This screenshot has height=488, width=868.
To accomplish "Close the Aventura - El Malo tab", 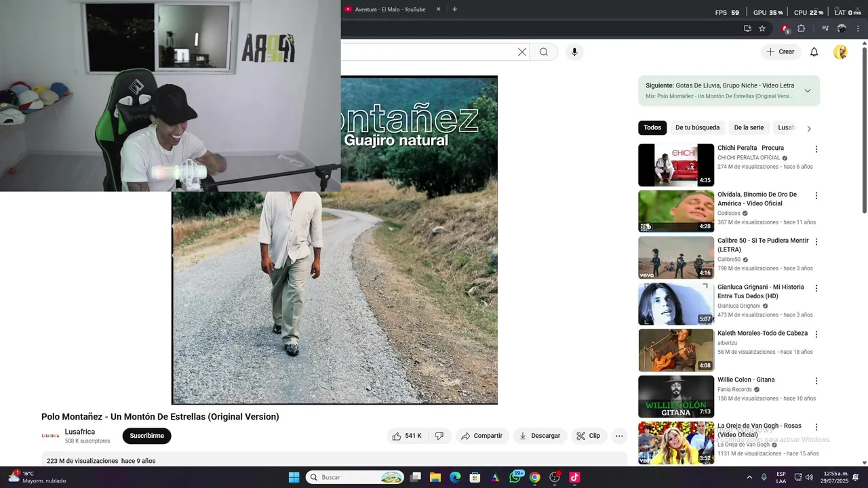I will point(438,9).
